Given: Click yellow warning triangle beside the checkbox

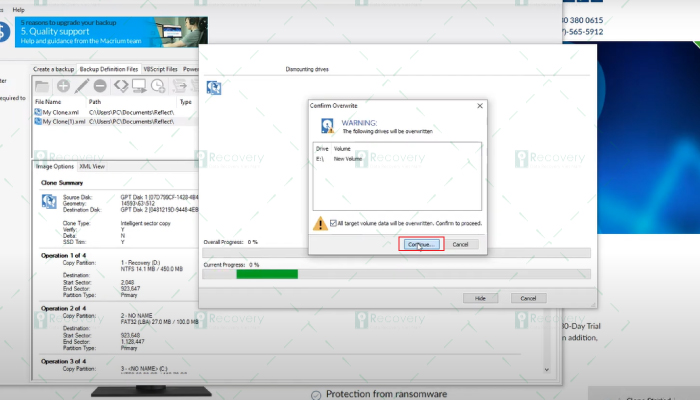Looking at the screenshot, I should 320,223.
